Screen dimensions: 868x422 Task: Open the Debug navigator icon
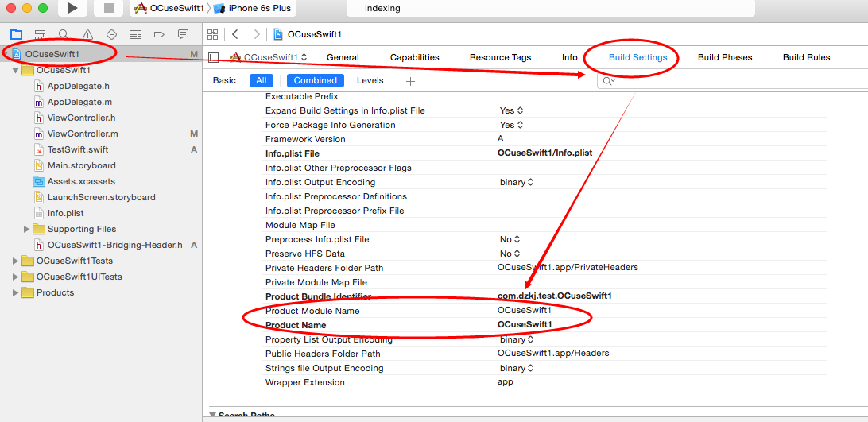[135, 34]
